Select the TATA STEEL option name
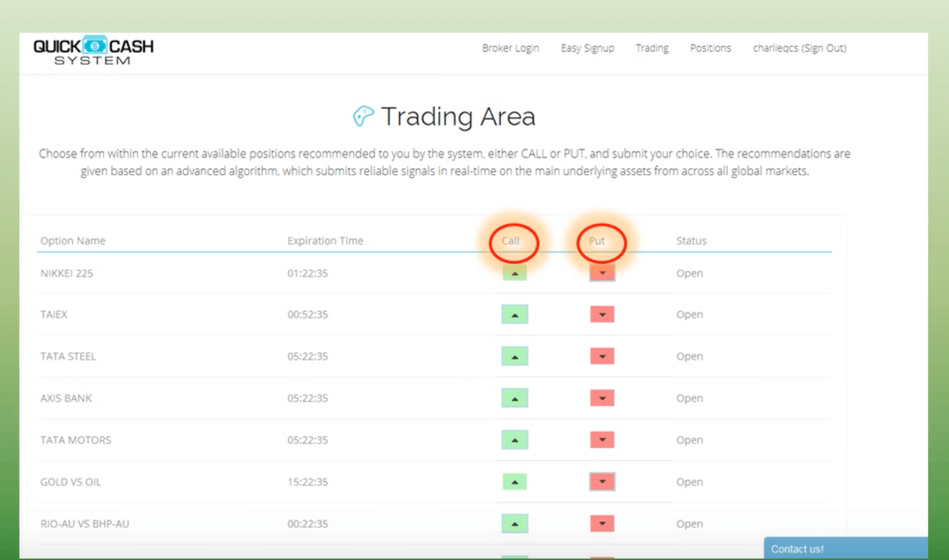The width and height of the screenshot is (949, 560). coord(68,357)
